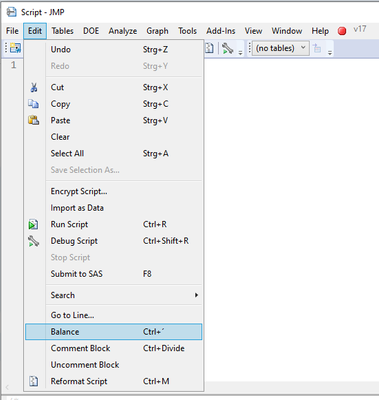Open toolbar overflow arrow after wrench icon
Viewport: 379px width, 400px height.
tap(240, 53)
